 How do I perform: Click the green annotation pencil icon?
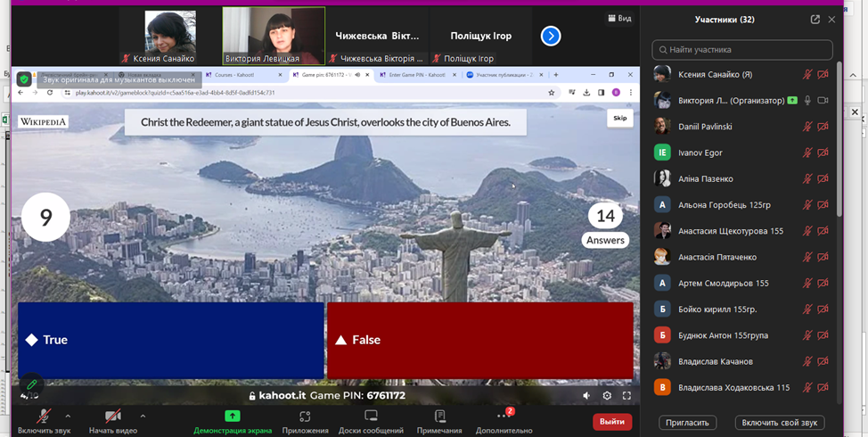(31, 384)
